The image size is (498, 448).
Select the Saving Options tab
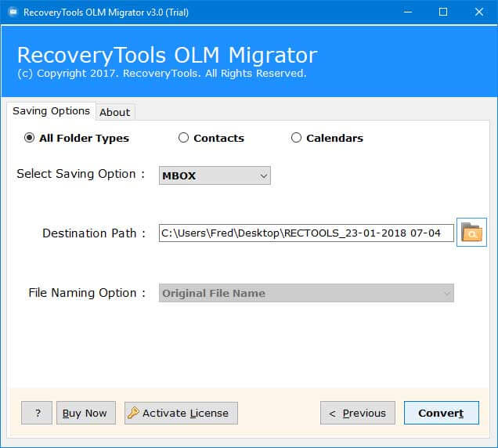tap(51, 111)
